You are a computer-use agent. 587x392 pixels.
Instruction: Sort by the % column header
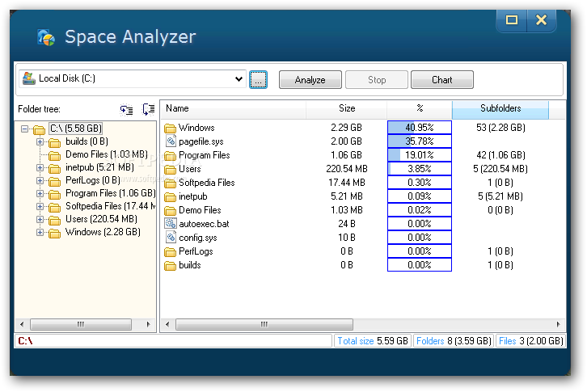(420, 109)
